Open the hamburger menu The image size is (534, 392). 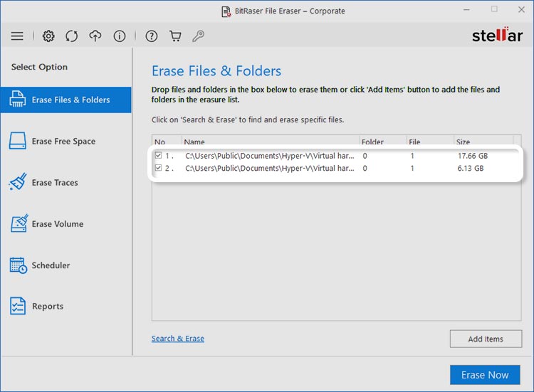click(17, 36)
